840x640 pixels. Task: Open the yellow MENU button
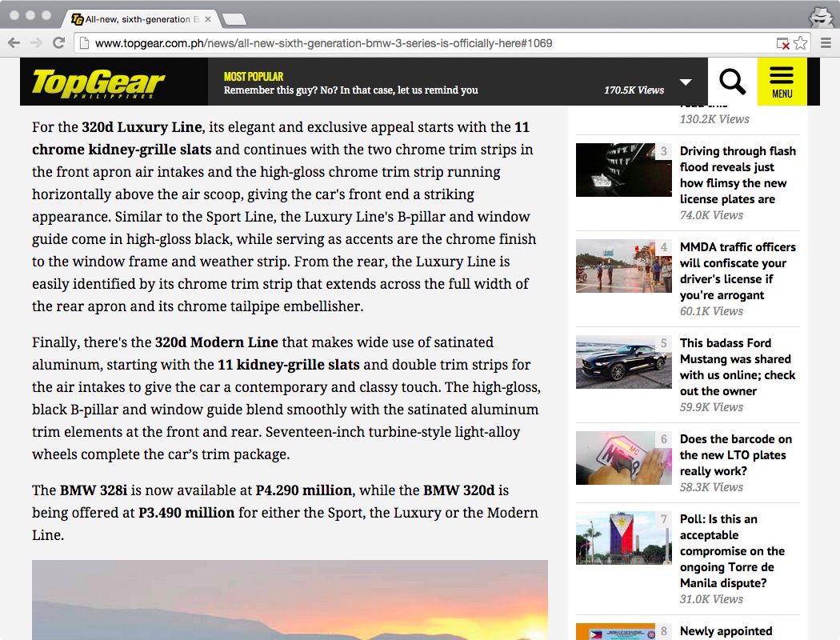click(x=782, y=82)
